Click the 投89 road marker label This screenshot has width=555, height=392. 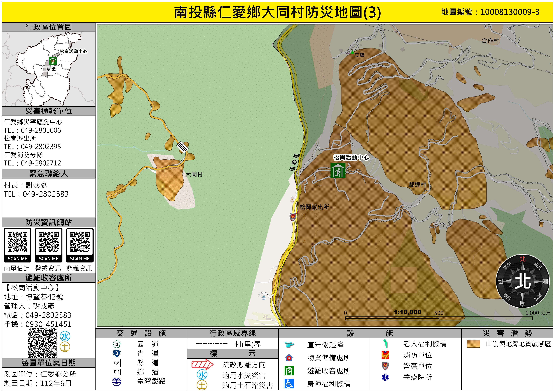tap(182, 147)
